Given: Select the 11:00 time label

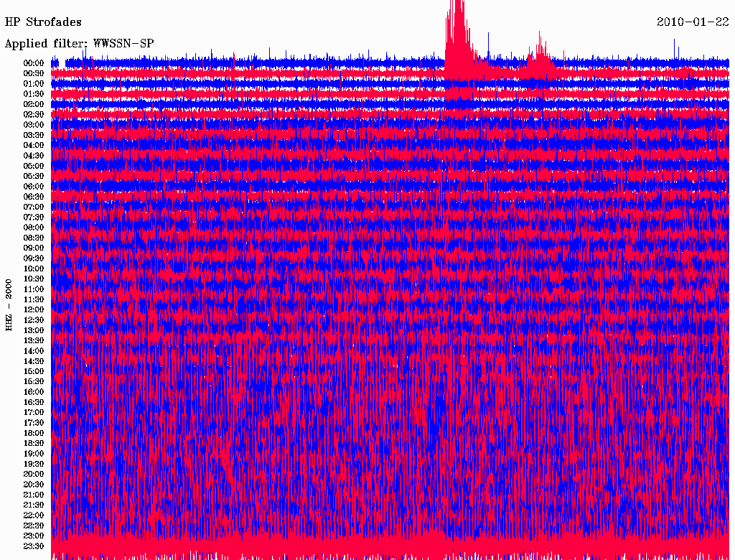Looking at the screenshot, I should tap(34, 289).
